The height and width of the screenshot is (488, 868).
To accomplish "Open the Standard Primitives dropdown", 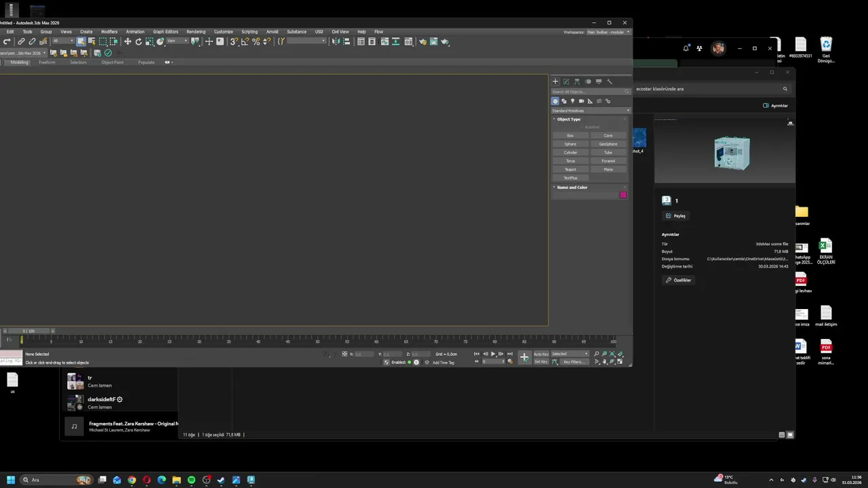I will 591,110.
